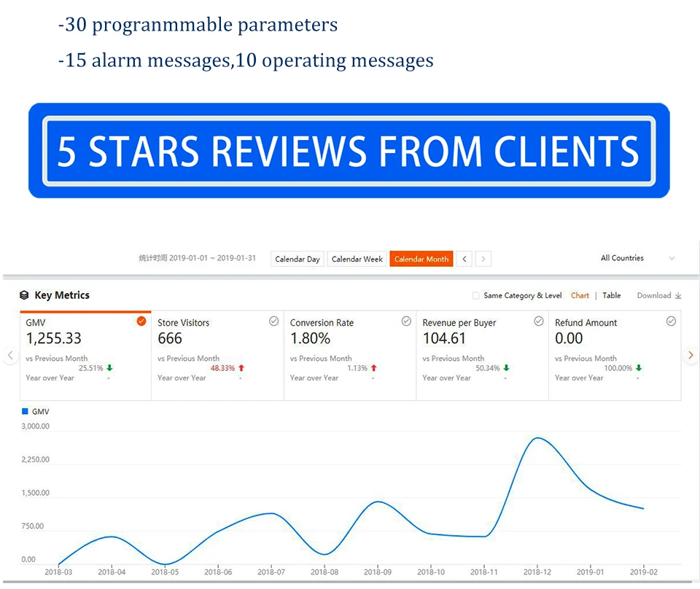Select the Revenue per Buyer card
This screenshot has width=700, height=589.
click(483, 356)
